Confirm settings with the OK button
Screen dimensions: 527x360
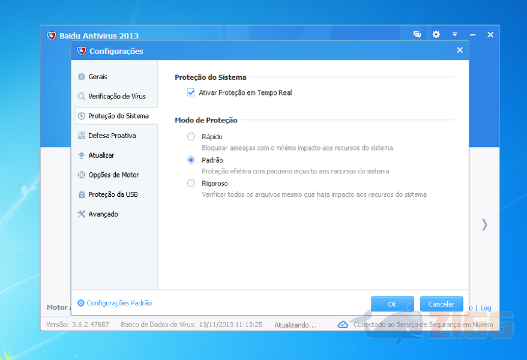point(392,304)
